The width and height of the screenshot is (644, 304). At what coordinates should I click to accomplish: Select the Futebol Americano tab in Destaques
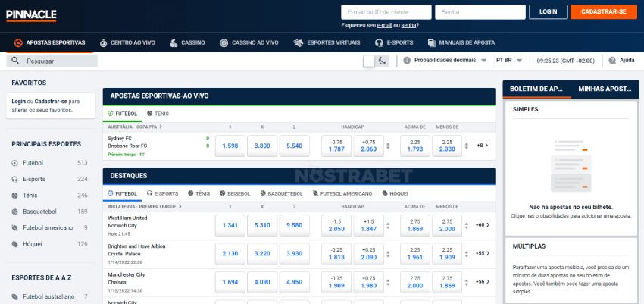(342, 193)
